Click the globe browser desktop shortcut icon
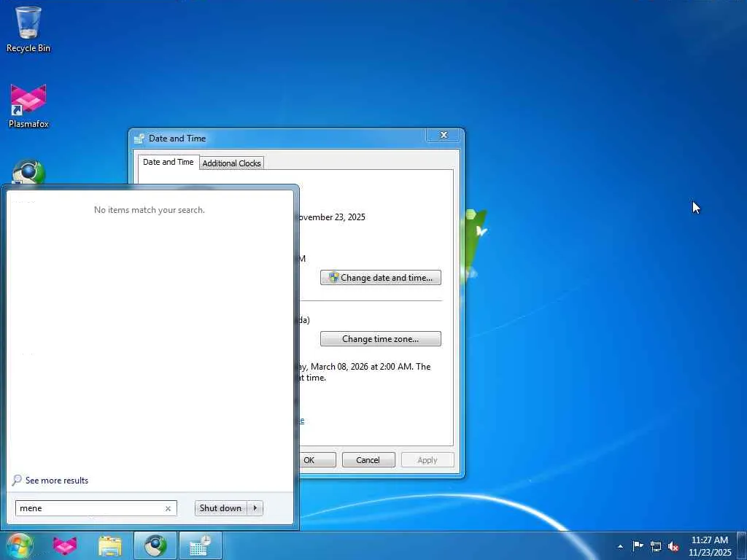 click(x=28, y=172)
